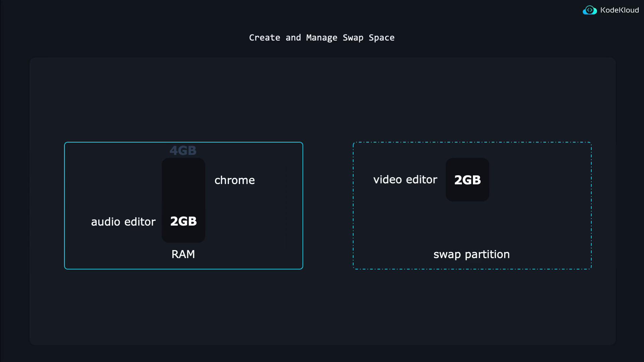644x362 pixels.
Task: Select the RAM caption text
Action: 183,254
